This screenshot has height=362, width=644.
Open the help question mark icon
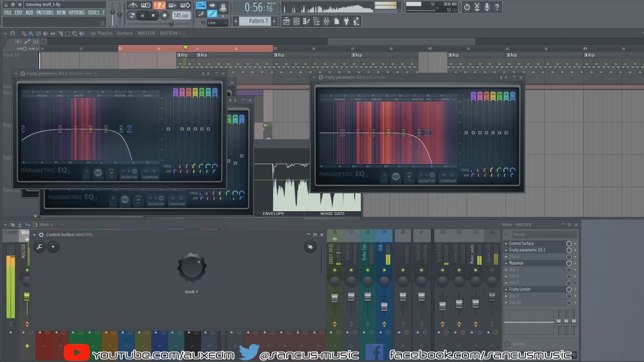[x=497, y=7]
